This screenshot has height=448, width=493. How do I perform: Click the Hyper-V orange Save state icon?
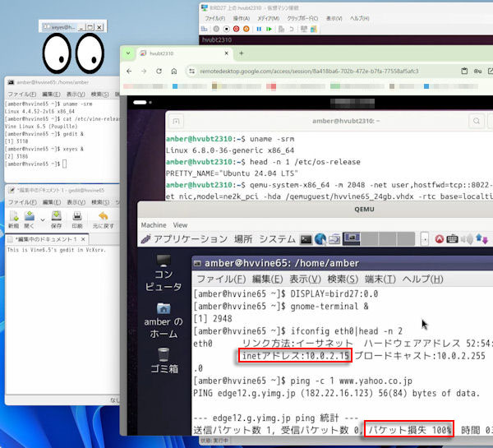[x=246, y=29]
